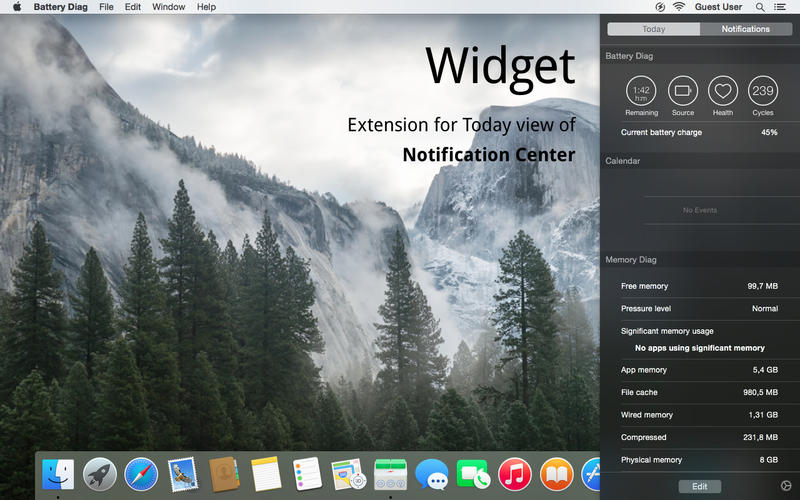Open the Battery Diag application menu
Viewport: 800px width, 500px height.
[61, 7]
